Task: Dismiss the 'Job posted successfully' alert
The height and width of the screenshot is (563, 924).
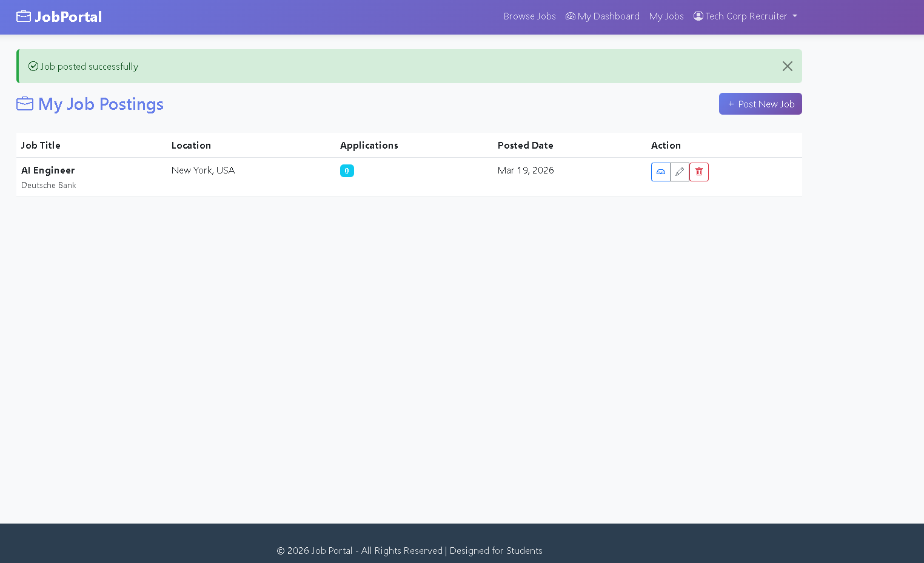Action: (x=787, y=66)
